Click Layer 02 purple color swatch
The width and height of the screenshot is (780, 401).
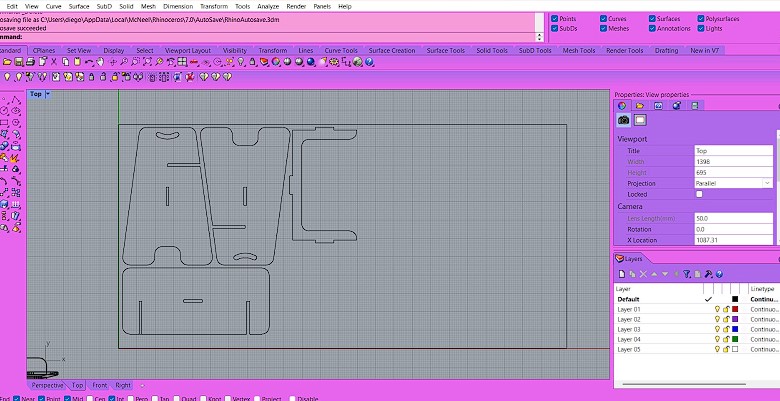(x=736, y=319)
